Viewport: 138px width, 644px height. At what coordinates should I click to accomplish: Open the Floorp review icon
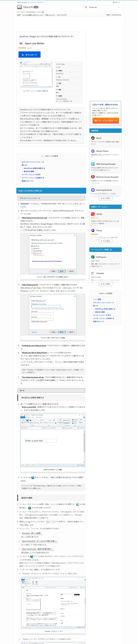point(93,231)
